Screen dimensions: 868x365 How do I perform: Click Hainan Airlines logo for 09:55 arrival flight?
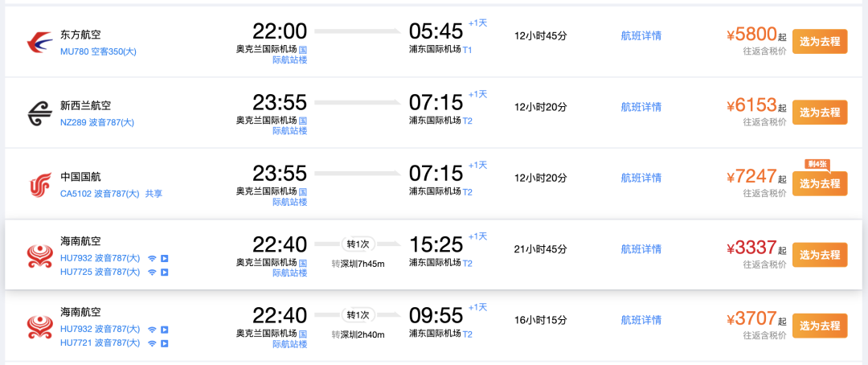coord(40,326)
